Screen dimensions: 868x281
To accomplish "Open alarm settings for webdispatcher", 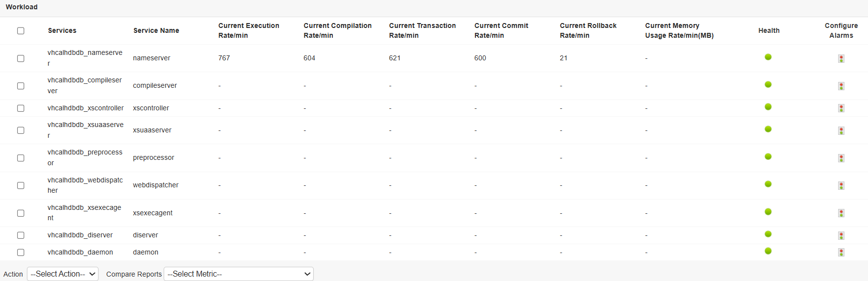I will 841,185.
